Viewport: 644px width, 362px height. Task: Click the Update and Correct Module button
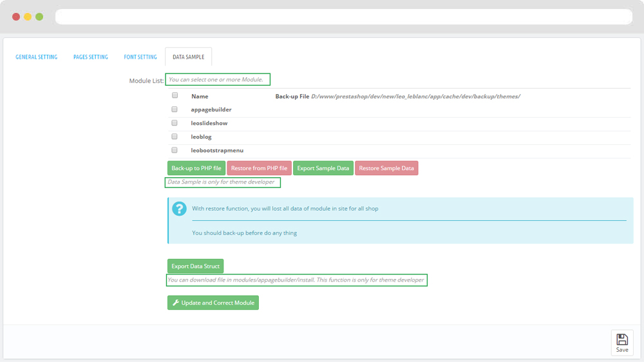pos(213,303)
